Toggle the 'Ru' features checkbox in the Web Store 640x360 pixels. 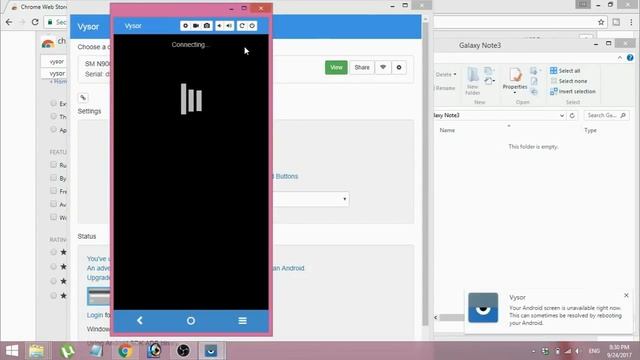[x=53, y=164]
